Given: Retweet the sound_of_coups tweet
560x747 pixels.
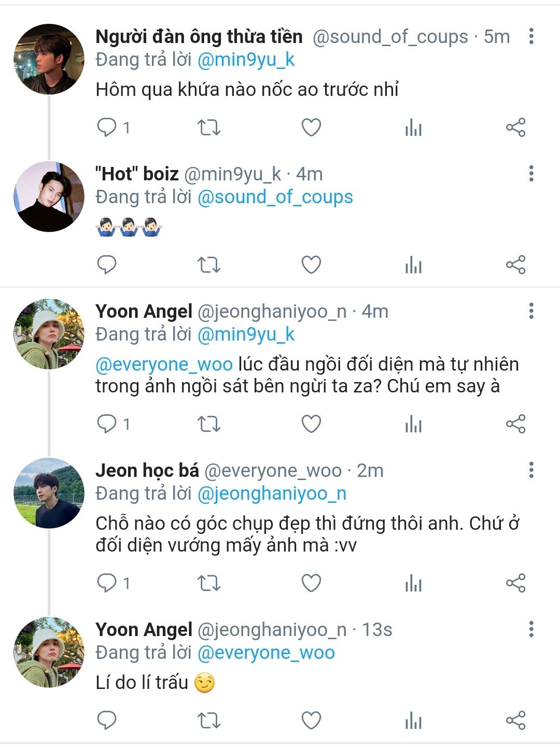Looking at the screenshot, I should tap(209, 127).
